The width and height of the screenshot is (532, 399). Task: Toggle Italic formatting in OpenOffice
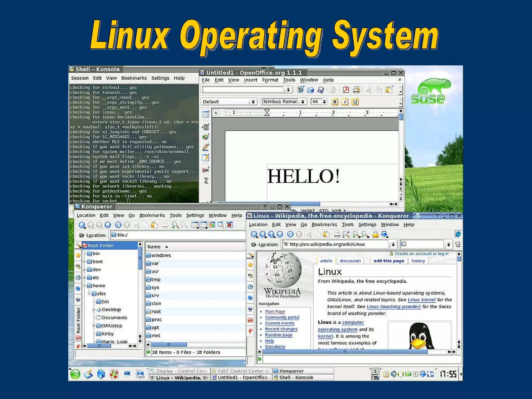point(345,102)
